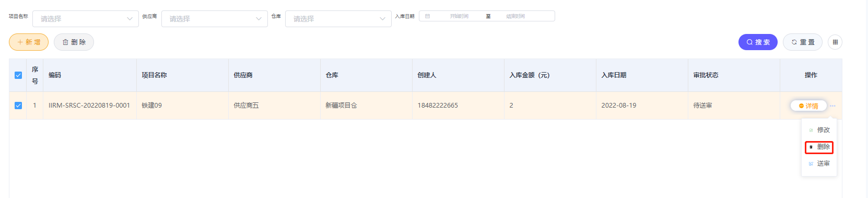Viewport: 868px width, 198px height.
Task: View 详情 for row IIRM-SRSC-20220819-0001
Action: pyautogui.click(x=808, y=106)
